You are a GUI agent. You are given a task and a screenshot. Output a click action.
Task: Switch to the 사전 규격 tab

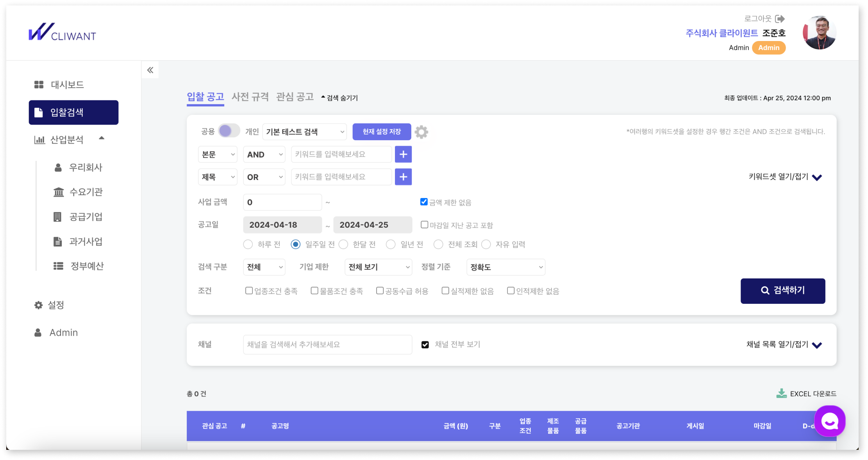pos(250,97)
